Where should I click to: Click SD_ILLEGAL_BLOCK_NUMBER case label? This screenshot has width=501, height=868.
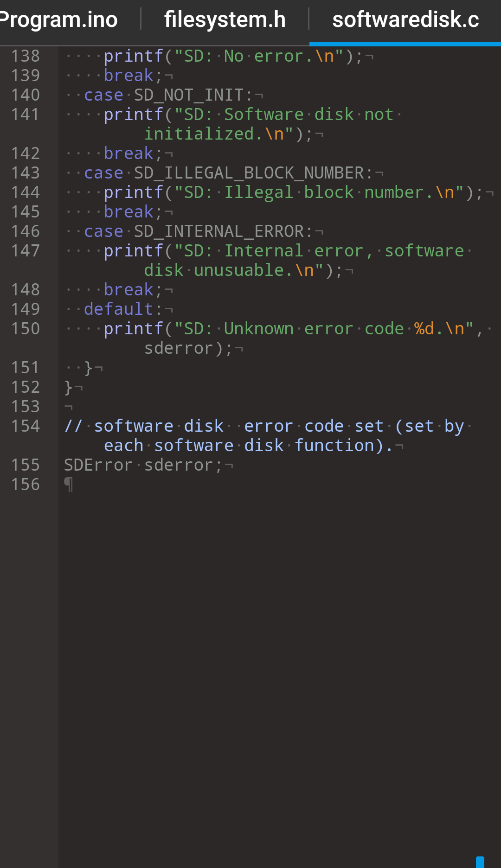tap(249, 173)
